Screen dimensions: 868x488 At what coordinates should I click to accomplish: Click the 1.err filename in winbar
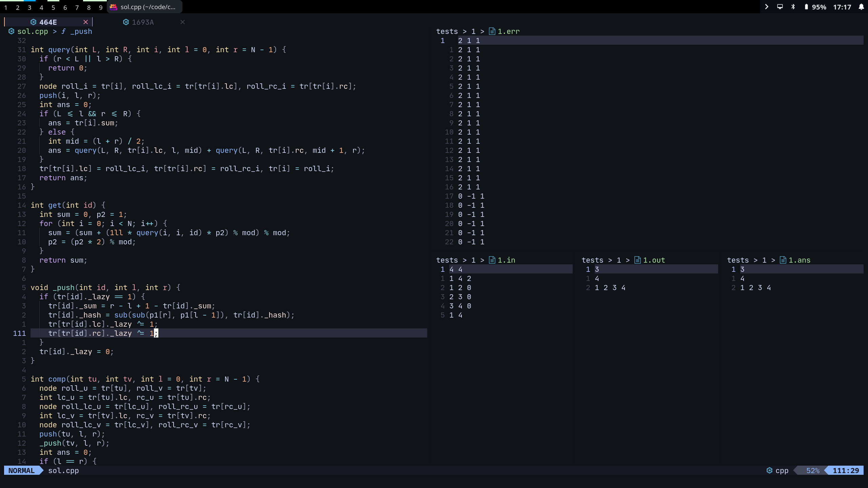click(x=508, y=31)
